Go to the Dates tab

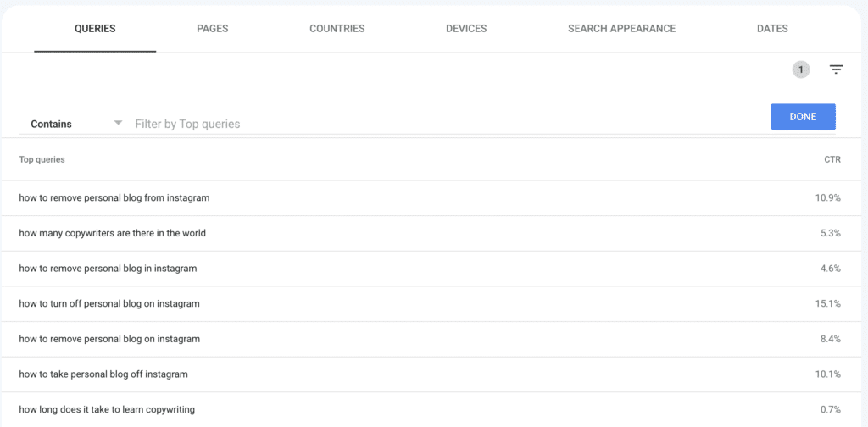(772, 29)
